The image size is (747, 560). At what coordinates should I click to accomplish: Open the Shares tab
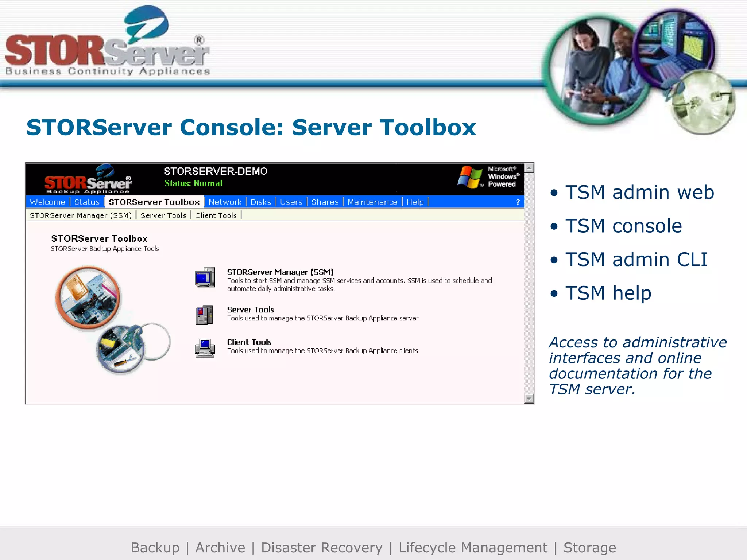point(325,202)
